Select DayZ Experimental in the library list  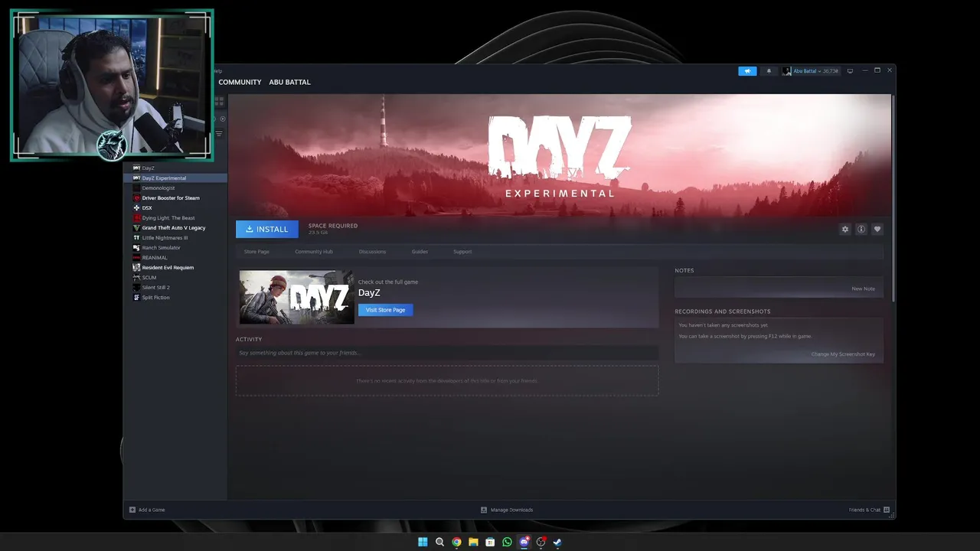click(176, 178)
